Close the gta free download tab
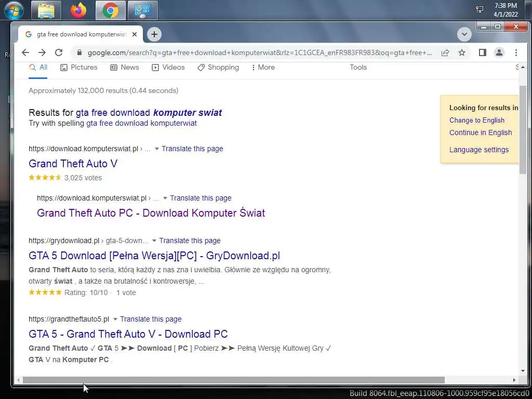The height and width of the screenshot is (399, 532). pos(135,34)
